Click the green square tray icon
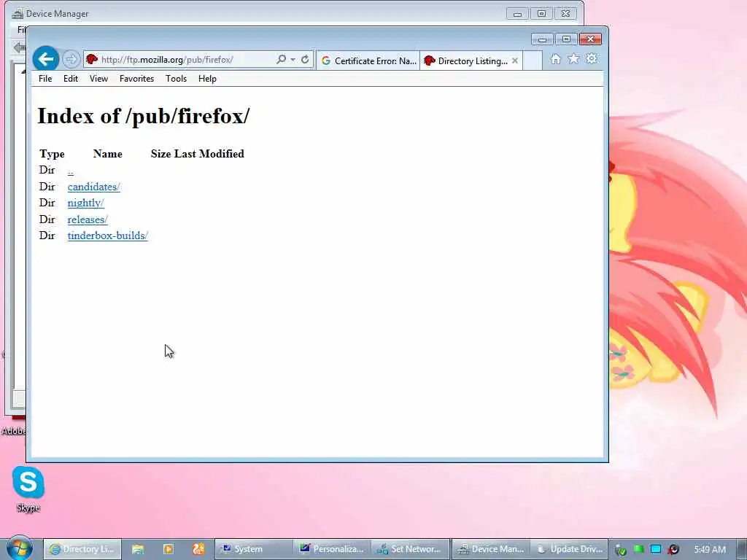 click(638, 549)
